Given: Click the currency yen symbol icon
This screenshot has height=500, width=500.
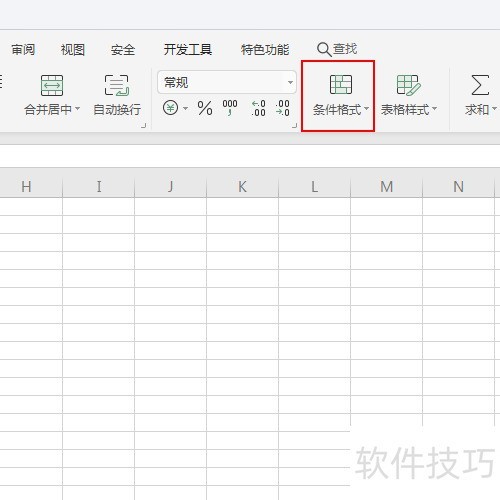Looking at the screenshot, I should 170,108.
